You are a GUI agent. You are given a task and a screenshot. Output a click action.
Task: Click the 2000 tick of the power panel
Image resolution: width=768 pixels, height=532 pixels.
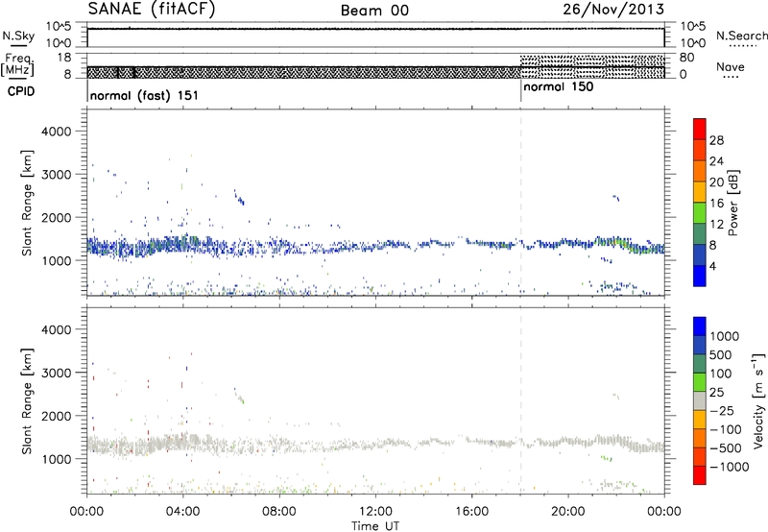point(56,217)
